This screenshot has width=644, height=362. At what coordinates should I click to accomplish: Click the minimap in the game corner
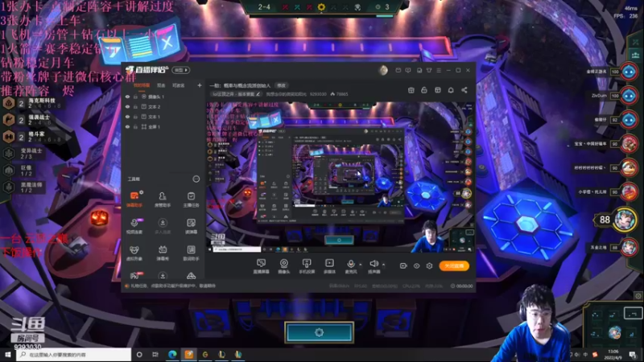click(x=613, y=324)
